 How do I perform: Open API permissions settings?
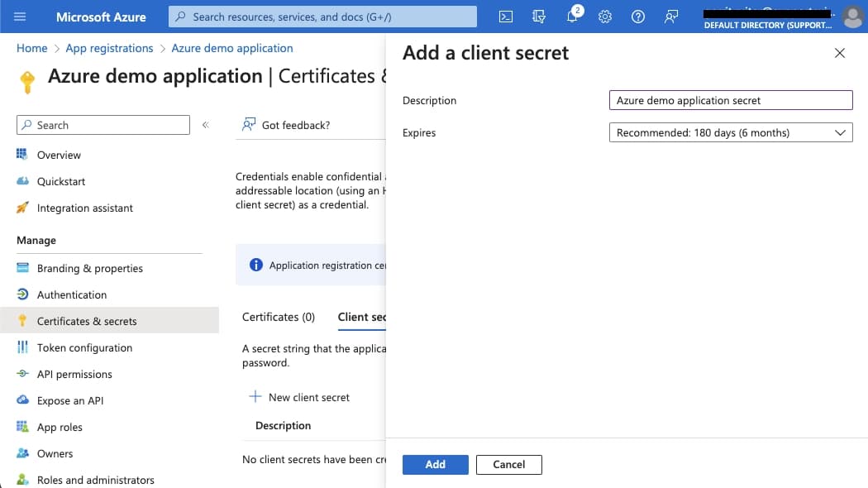74,374
